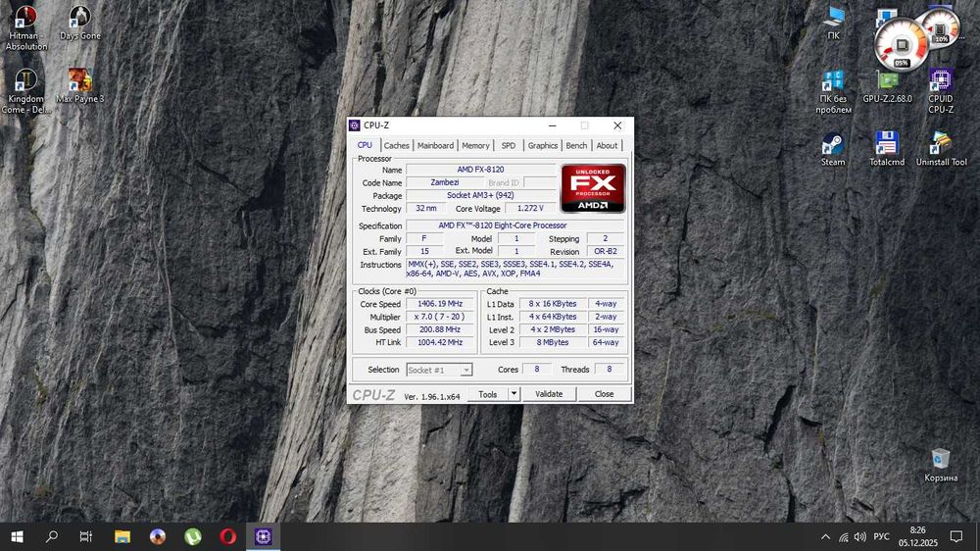Click the CPU usage gauge gadget showing 05%
Image resolution: width=980 pixels, height=551 pixels.
(x=901, y=45)
